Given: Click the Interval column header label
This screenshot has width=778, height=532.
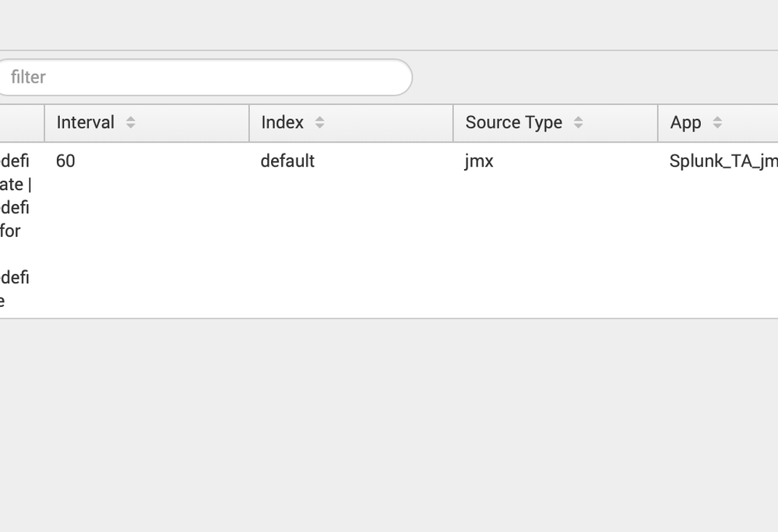Looking at the screenshot, I should tap(86, 122).
